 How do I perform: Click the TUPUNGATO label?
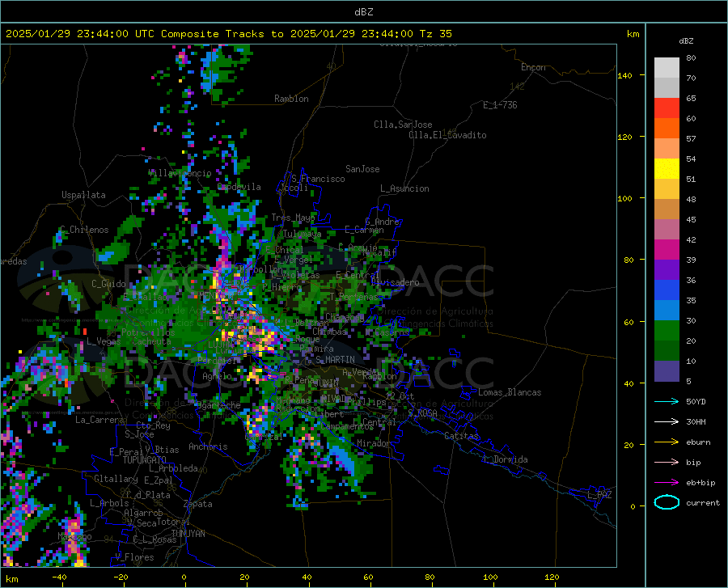click(x=145, y=460)
